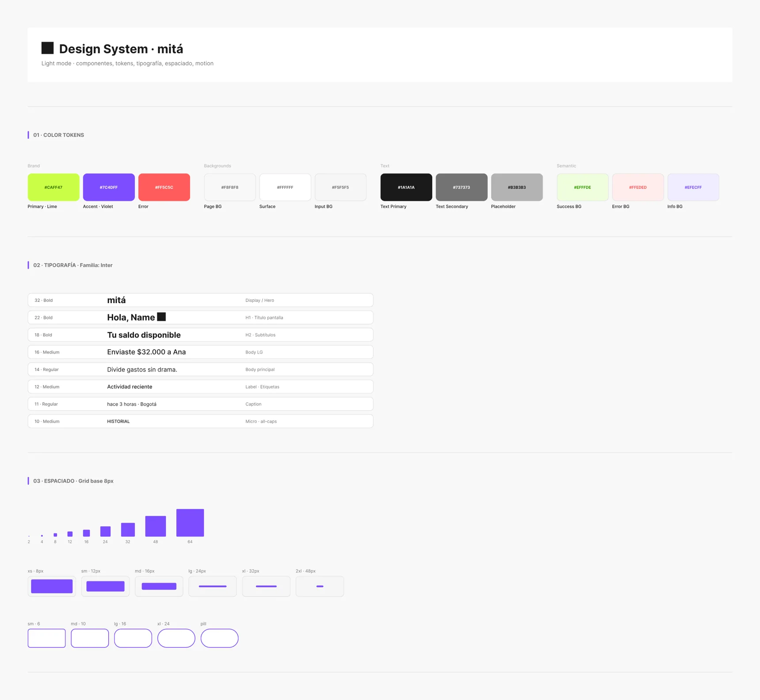This screenshot has height=700, width=760.
Task: Click the 64 spacing scale square
Action: (x=190, y=523)
